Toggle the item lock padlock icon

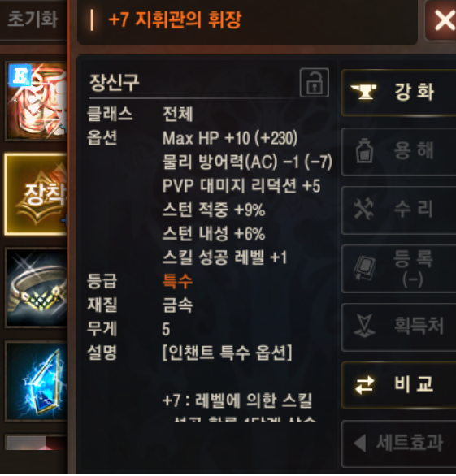coord(314,83)
